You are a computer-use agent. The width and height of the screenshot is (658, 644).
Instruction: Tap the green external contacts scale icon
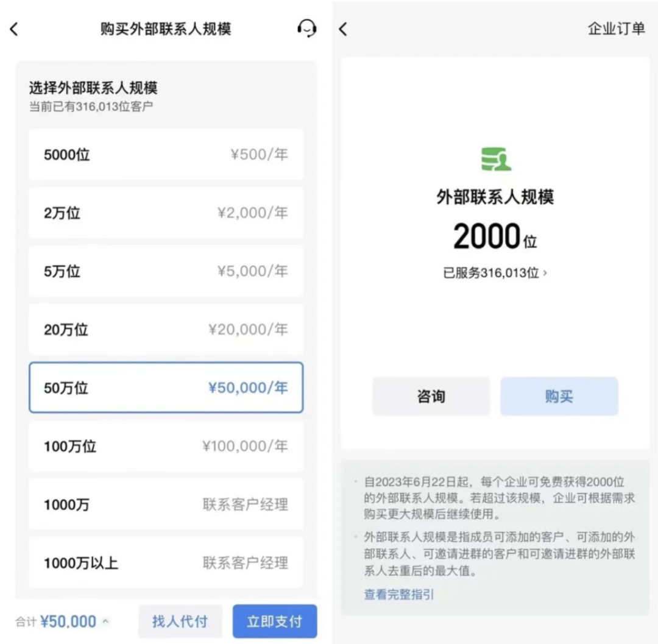click(495, 160)
